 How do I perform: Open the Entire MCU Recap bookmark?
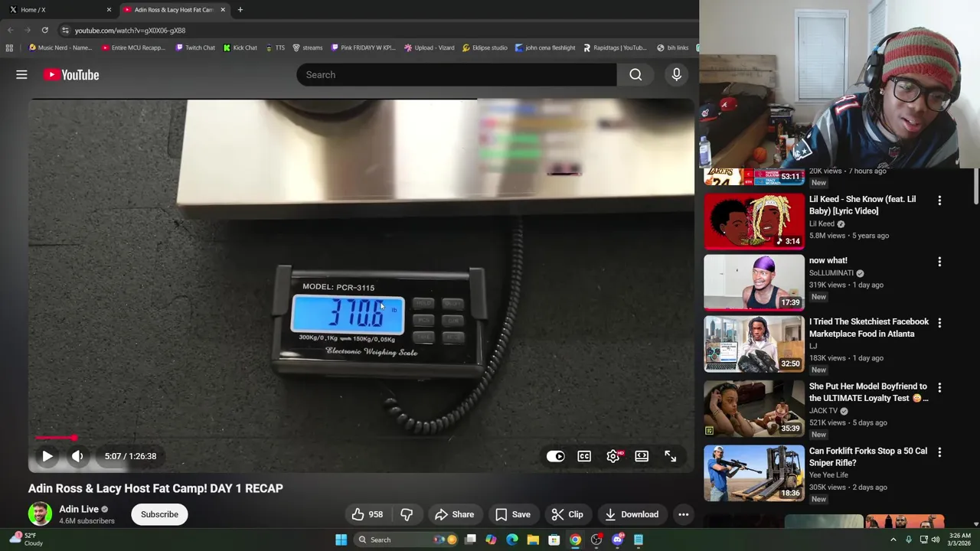133,47
